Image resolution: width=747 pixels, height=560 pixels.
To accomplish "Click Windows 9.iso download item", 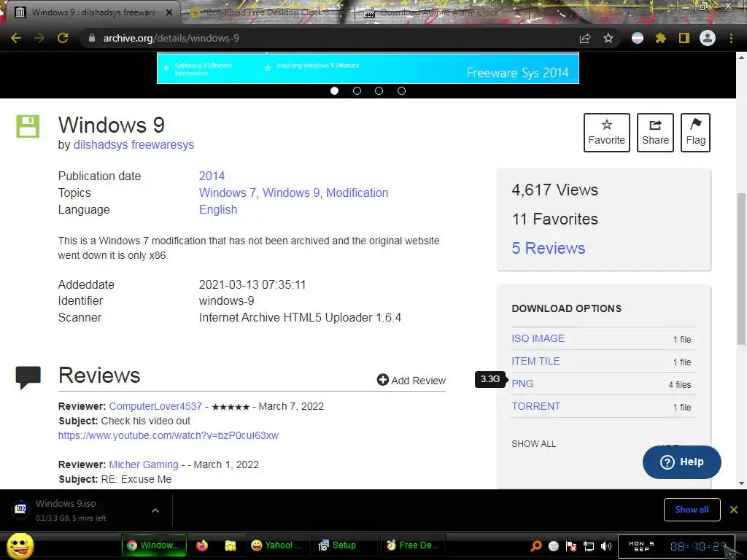I will 71,510.
